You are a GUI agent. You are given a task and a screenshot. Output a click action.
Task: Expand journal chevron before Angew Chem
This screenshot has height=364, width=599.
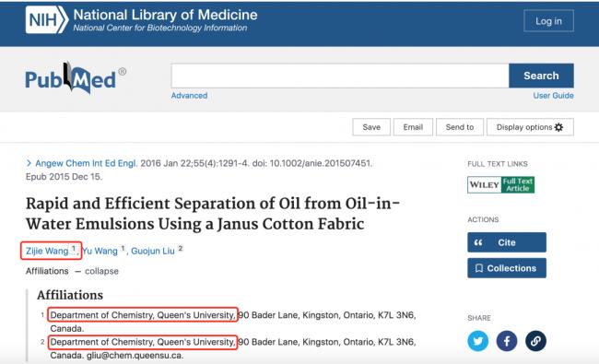click(x=29, y=163)
